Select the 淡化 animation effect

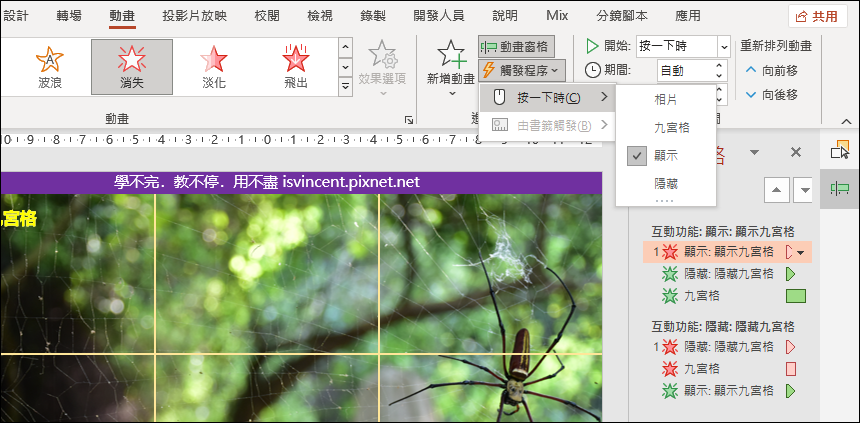tap(213, 67)
